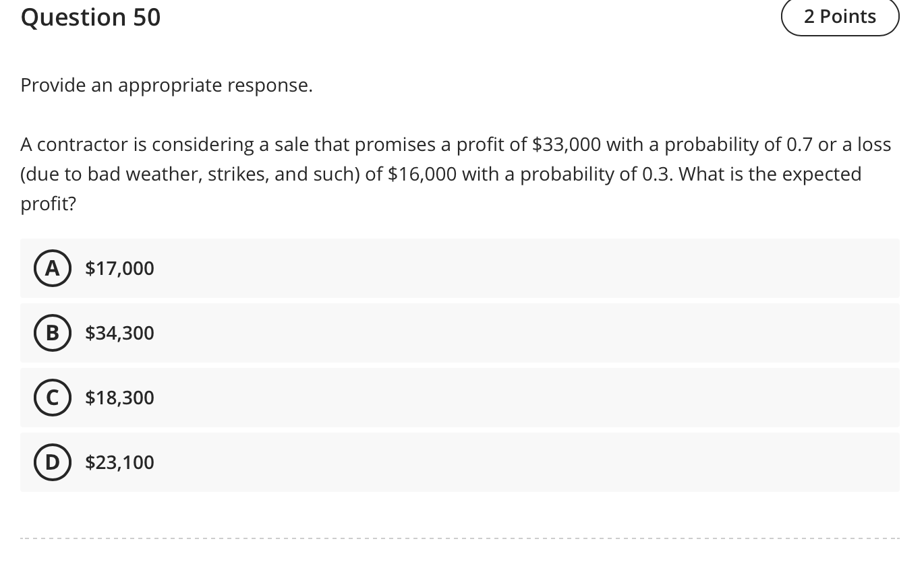
Task: Click the Question 50 heading
Action: pyautogui.click(x=91, y=18)
